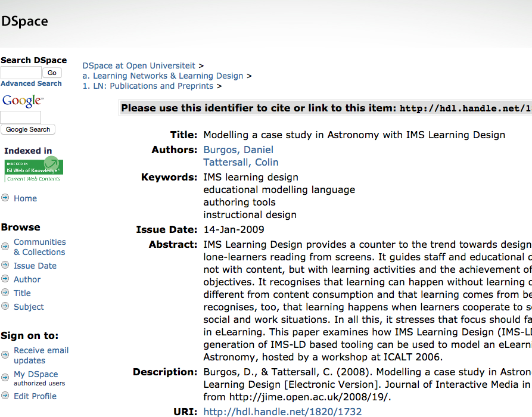This screenshot has width=532, height=417.
Task: Click into the Google search box
Action: 21,117
